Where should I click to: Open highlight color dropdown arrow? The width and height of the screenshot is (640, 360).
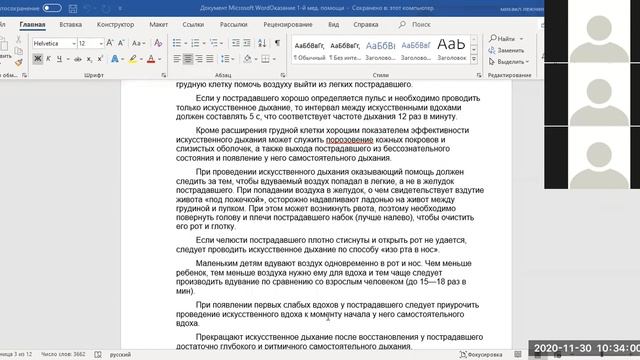pyautogui.click(x=141, y=59)
